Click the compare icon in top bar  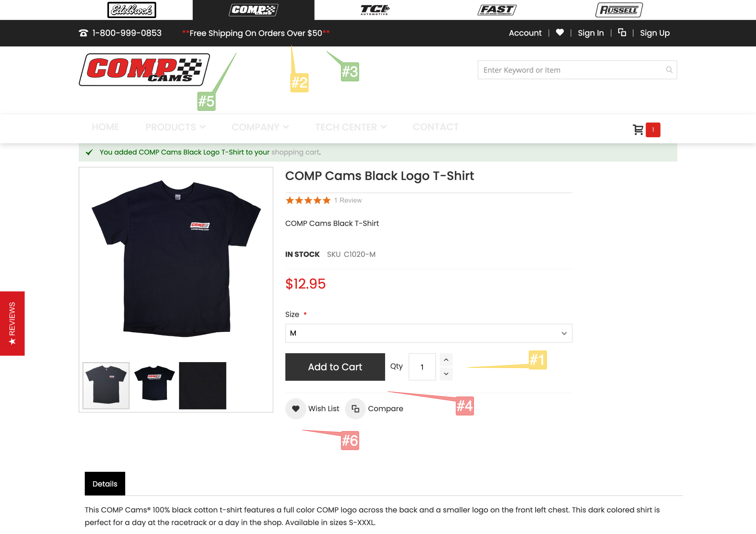point(622,33)
